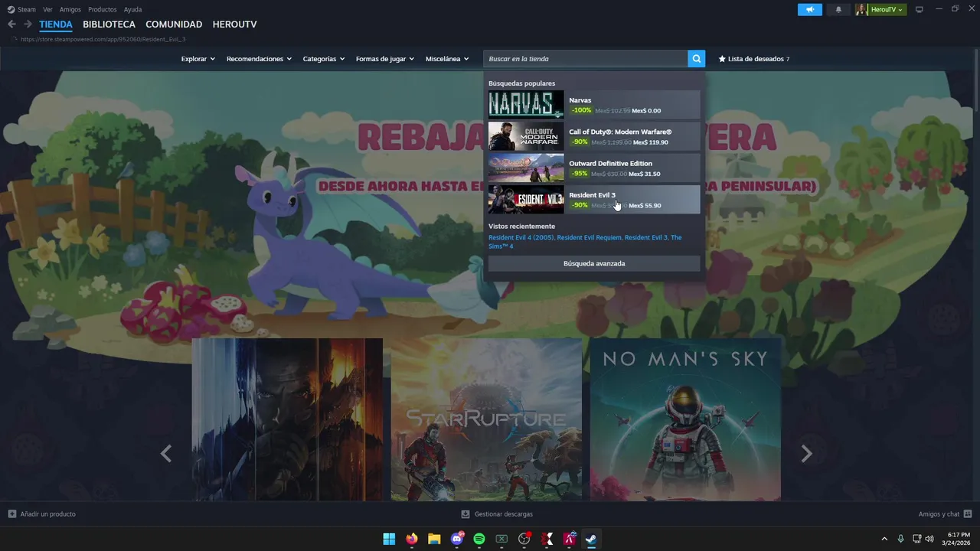Click the Steam logo menu
The image size is (980, 551).
tap(11, 9)
